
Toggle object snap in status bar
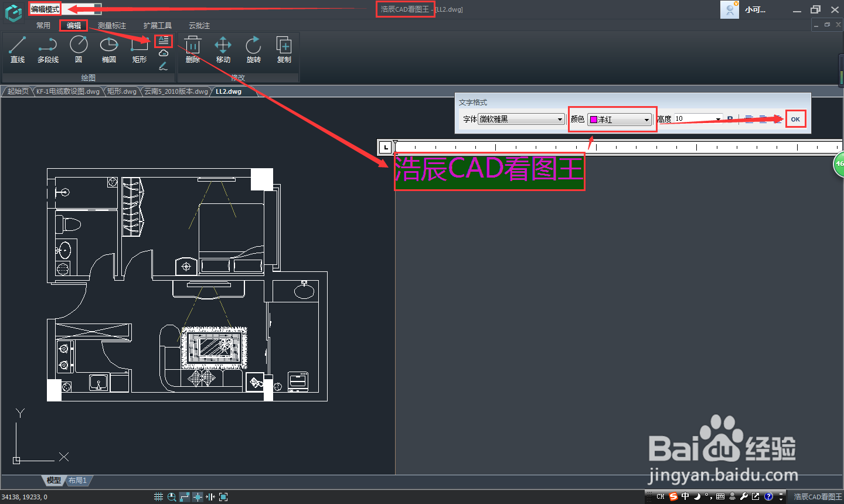[x=198, y=497]
